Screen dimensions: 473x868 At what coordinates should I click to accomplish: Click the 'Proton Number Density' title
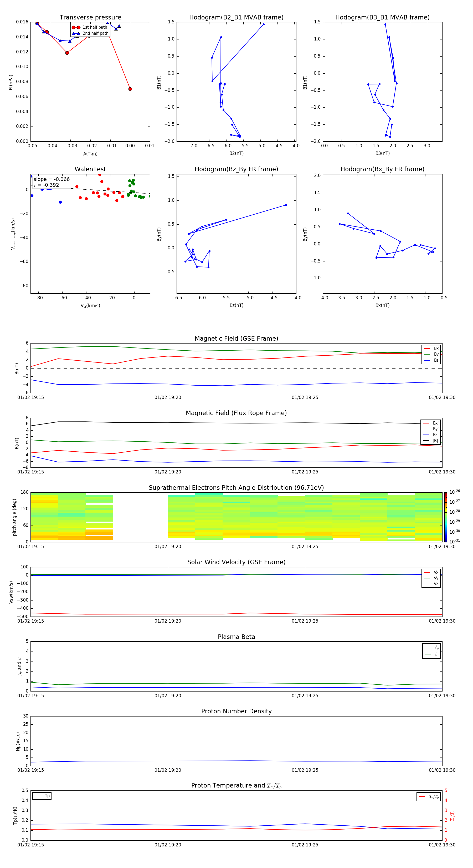tap(236, 711)
